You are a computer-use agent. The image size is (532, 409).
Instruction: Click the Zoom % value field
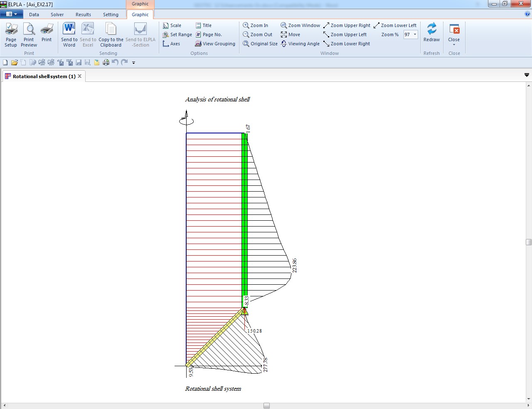point(407,34)
